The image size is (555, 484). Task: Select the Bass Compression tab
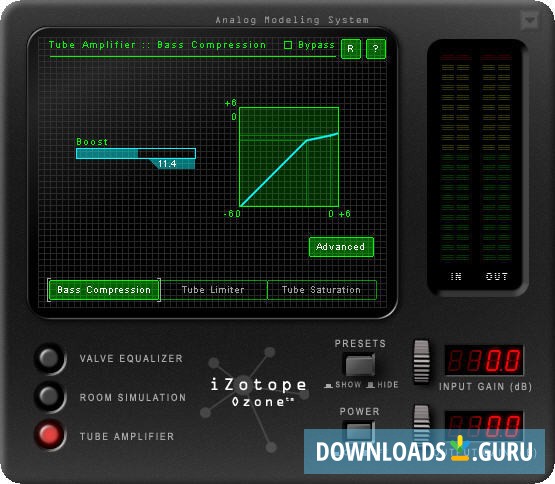[104, 290]
